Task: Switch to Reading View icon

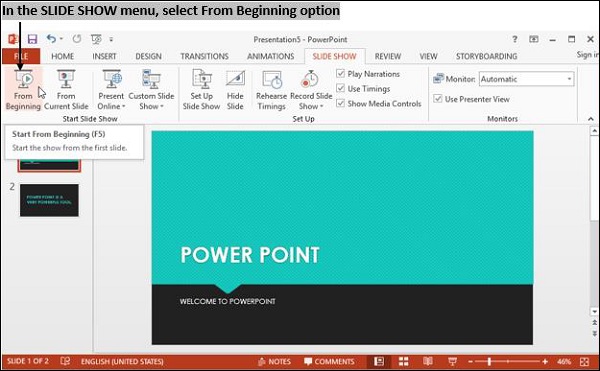Action: point(428,361)
